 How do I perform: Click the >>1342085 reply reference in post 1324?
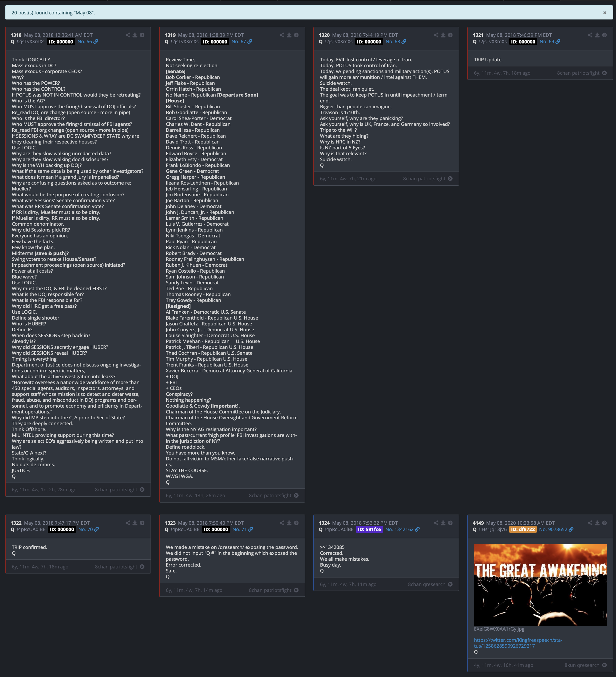pos(332,547)
